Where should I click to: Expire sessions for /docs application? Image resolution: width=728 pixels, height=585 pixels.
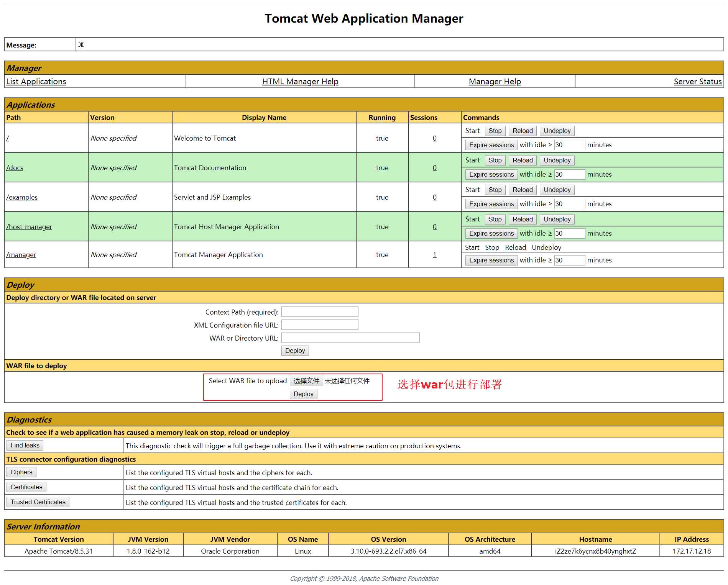[491, 174]
